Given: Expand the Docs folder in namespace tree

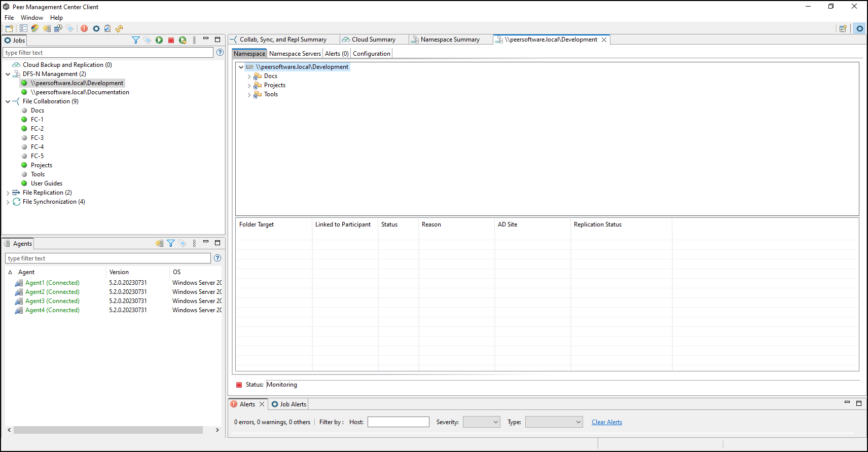Looking at the screenshot, I should 249,77.
